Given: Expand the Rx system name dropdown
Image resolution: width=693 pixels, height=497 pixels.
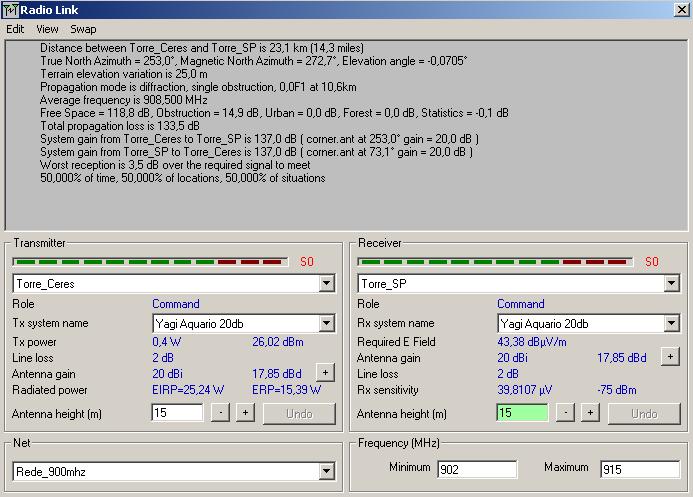Looking at the screenshot, I should click(x=671, y=323).
